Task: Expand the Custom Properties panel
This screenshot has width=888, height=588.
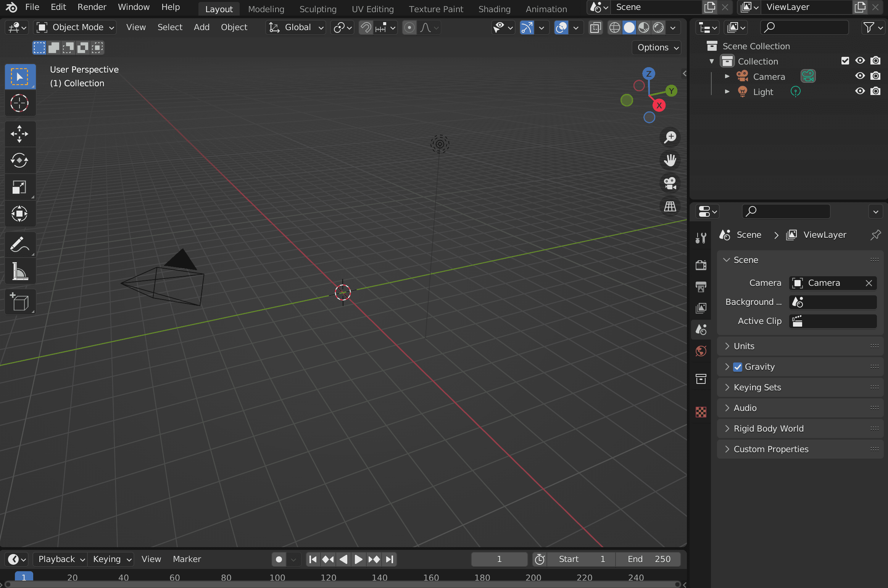Action: [x=800, y=449]
